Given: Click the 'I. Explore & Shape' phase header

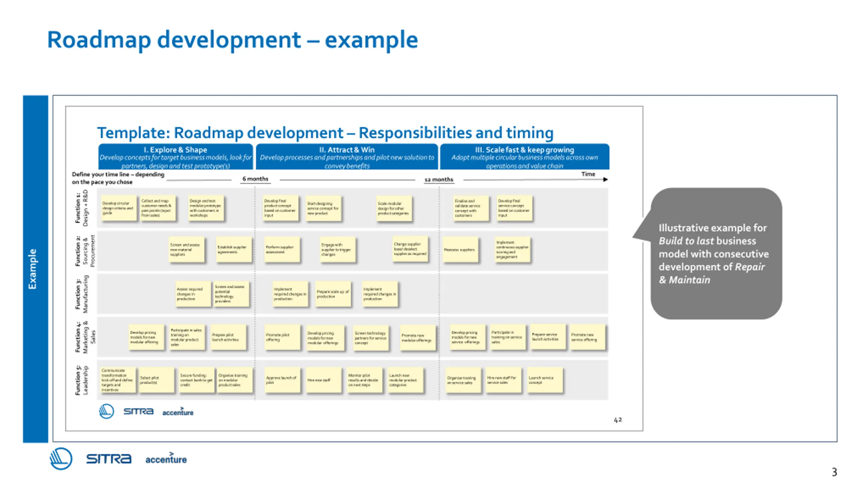Looking at the screenshot, I should [175, 157].
